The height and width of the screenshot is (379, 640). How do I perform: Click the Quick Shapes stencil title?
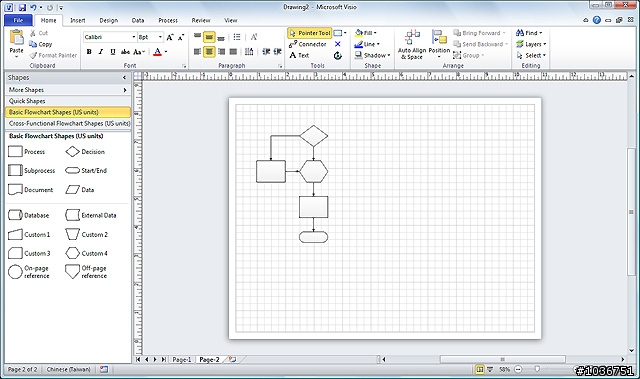pyautogui.click(x=68, y=101)
